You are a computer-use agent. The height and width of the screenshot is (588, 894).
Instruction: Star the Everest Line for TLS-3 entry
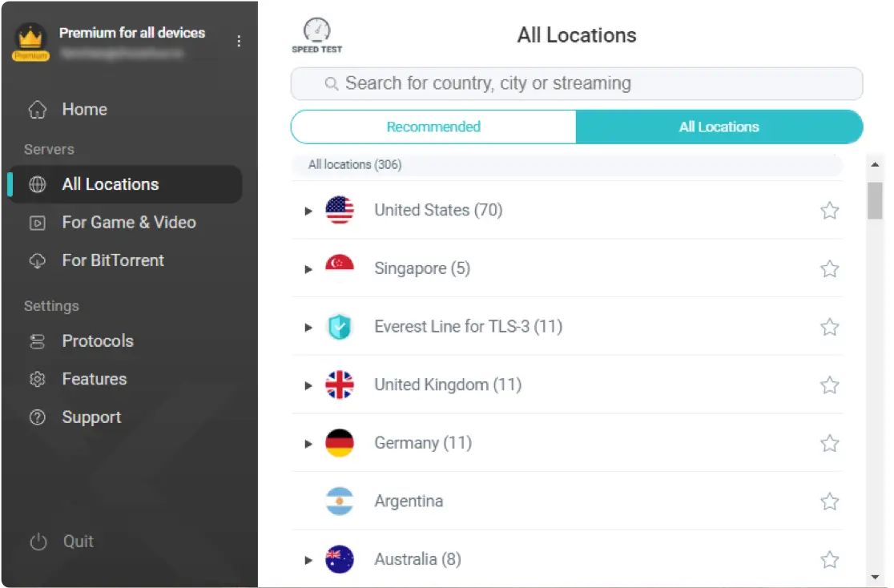(830, 327)
